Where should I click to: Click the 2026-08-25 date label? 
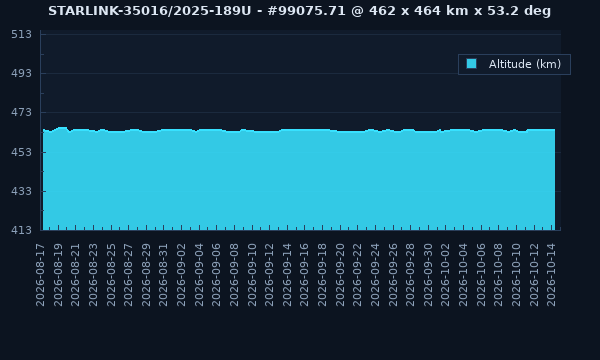(x=111, y=275)
